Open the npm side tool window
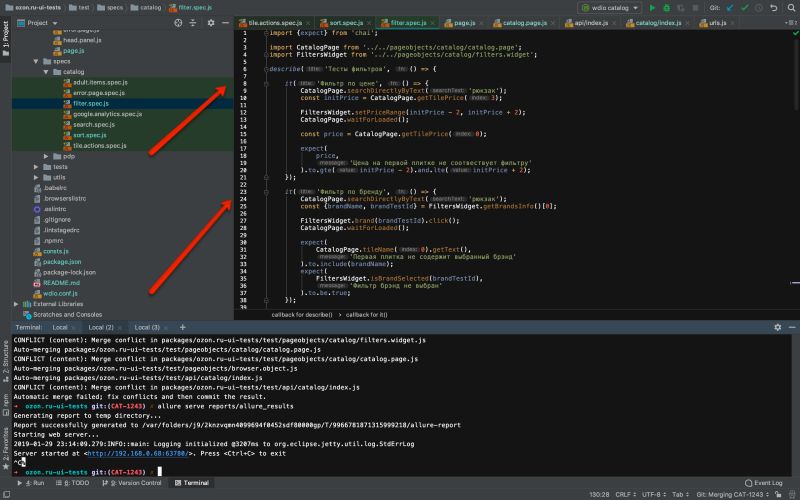800x500 pixels. (6, 405)
